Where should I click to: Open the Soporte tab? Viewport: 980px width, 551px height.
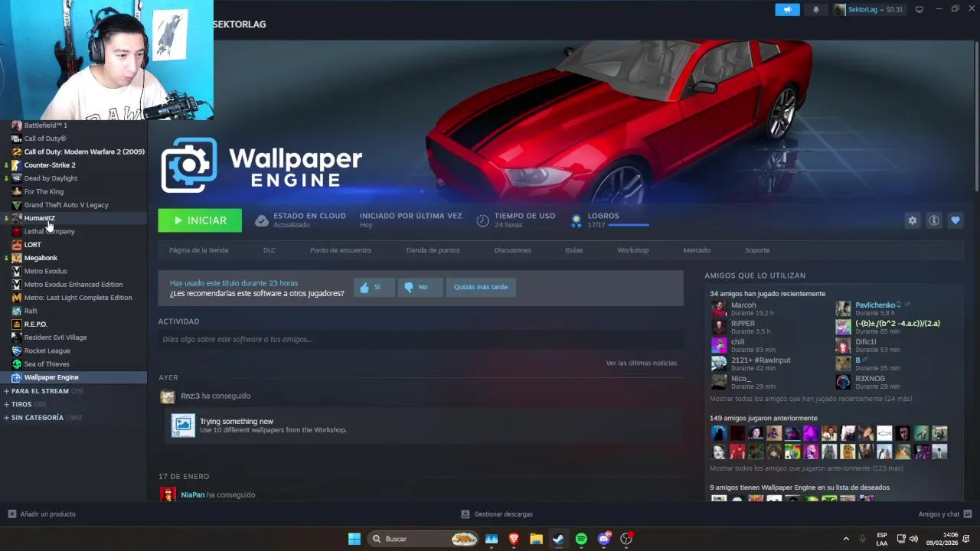757,250
